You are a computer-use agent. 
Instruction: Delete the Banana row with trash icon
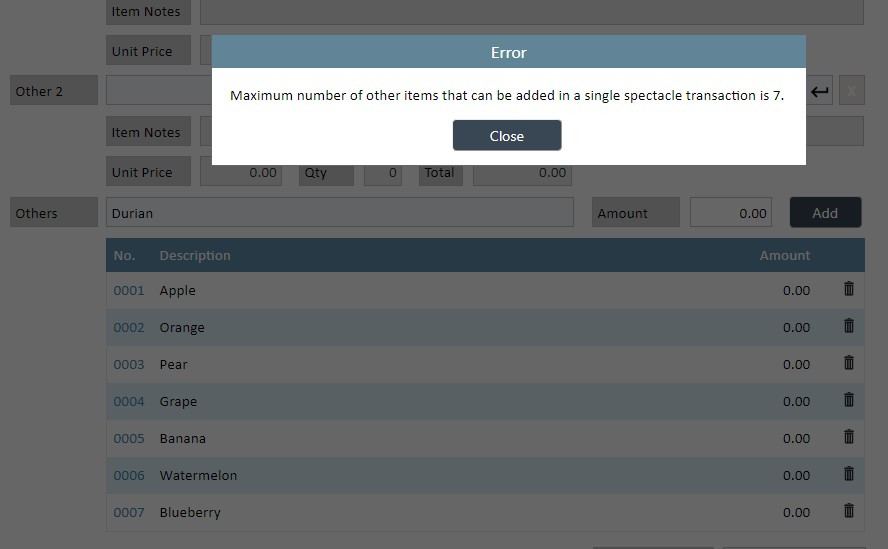coord(848,436)
